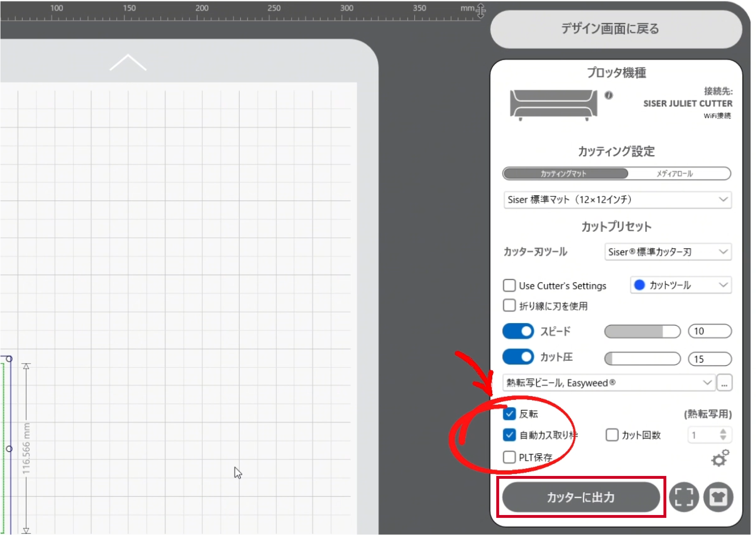This screenshot has width=756, height=535.
Task: Open Siser標準カッター刃 blade dropdown
Action: coord(668,252)
